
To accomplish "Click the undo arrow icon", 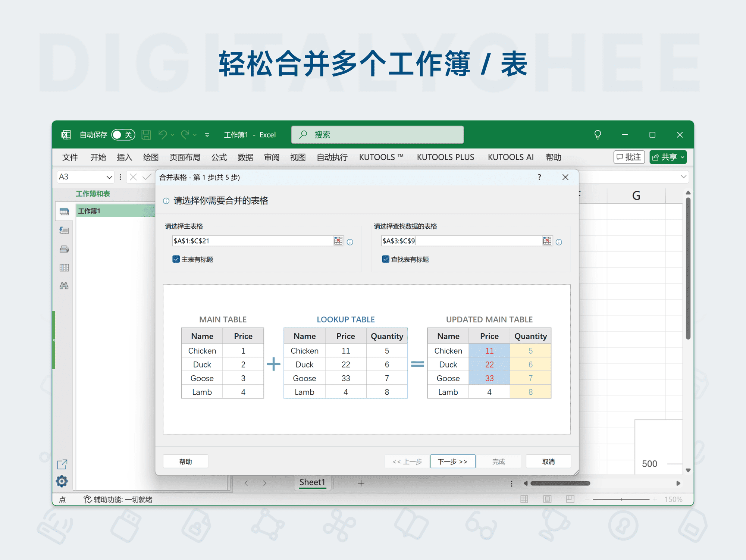I will 163,135.
